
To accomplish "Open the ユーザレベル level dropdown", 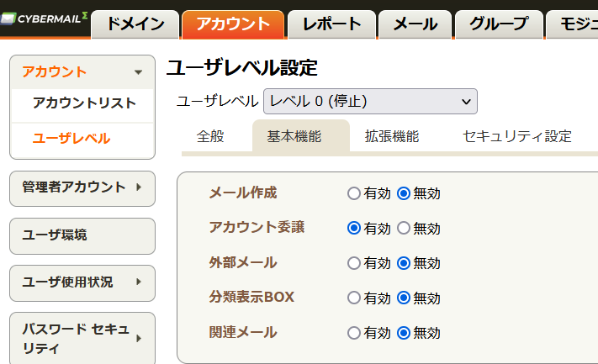I will point(370,102).
